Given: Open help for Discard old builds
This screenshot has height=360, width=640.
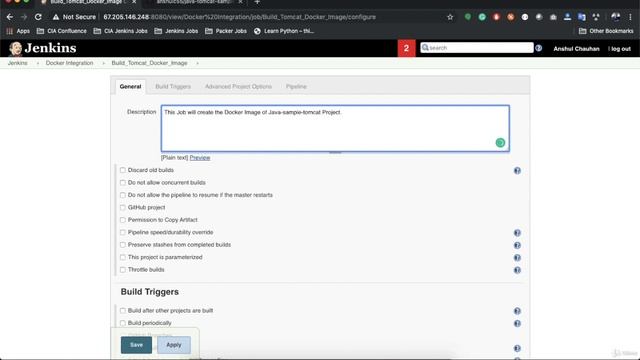Looking at the screenshot, I should click(x=517, y=171).
